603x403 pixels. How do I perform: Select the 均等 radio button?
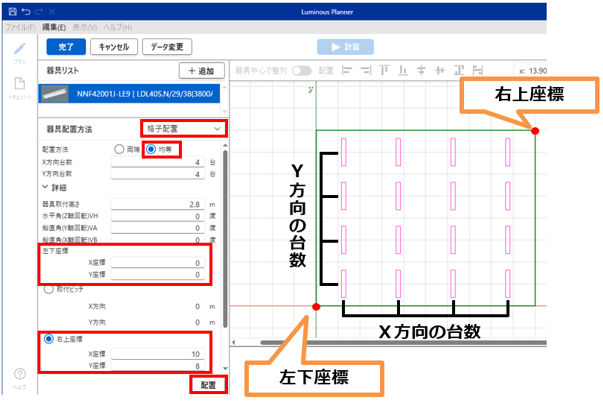click(x=152, y=148)
